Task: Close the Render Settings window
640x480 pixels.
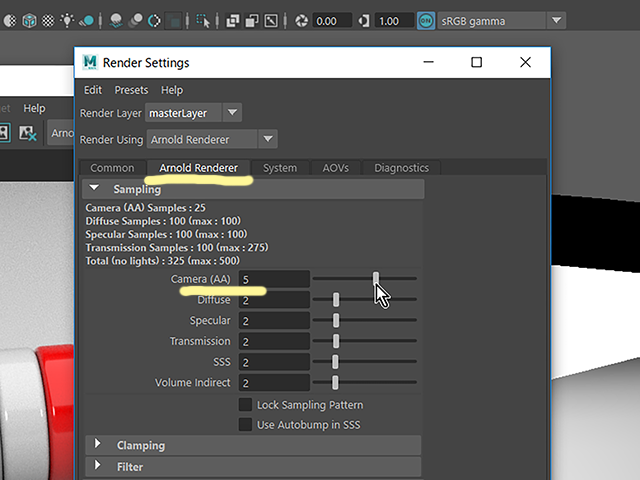Action: [x=525, y=62]
